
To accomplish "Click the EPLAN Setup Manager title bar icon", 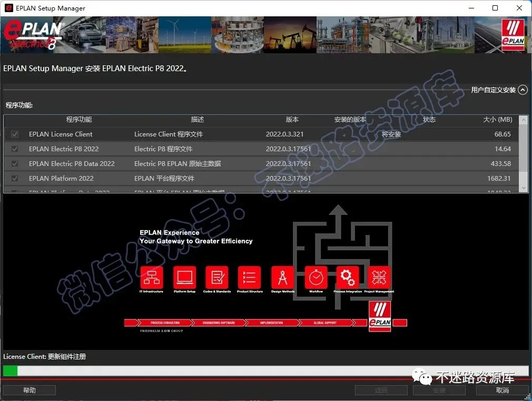I will (8, 8).
